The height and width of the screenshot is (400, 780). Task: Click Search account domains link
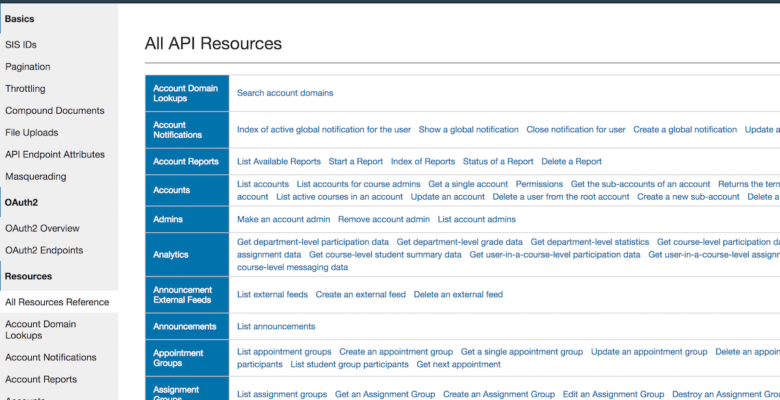tap(285, 93)
